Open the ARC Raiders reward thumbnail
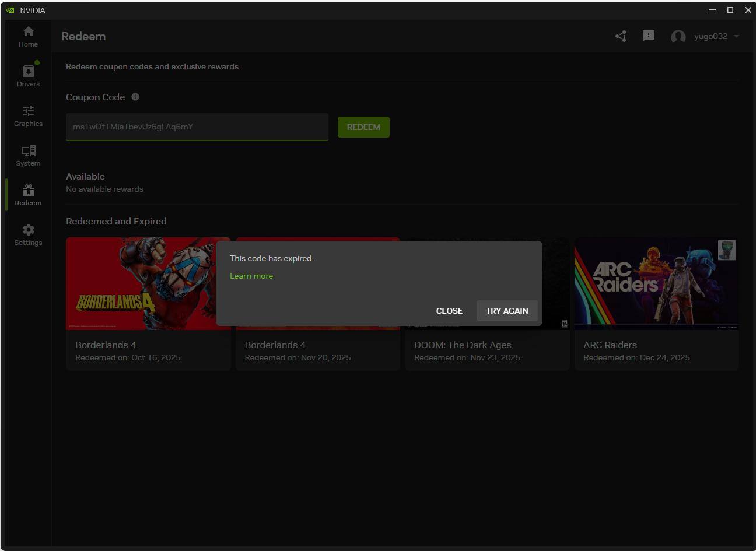Viewport: 756px width, 551px height. point(656,283)
